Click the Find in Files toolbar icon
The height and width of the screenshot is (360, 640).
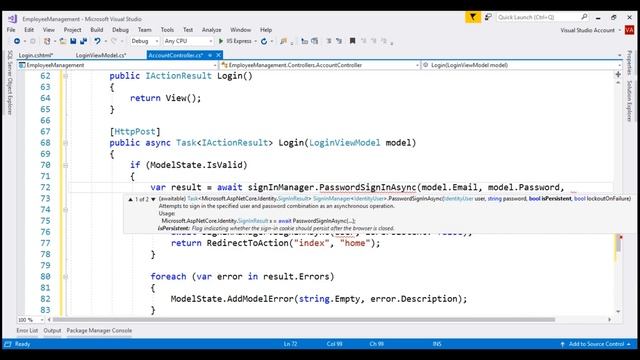283,41
